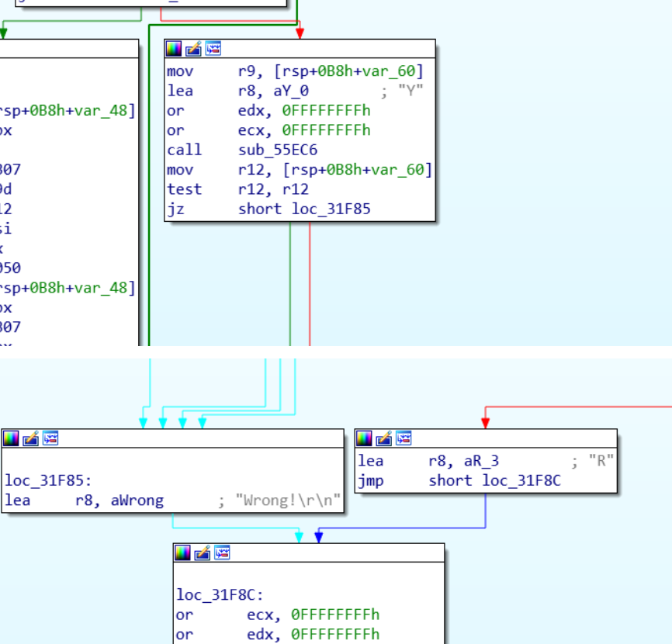This screenshot has width=672, height=644.
Task: Click color icon on the aR_3 block
Action: click(x=364, y=438)
